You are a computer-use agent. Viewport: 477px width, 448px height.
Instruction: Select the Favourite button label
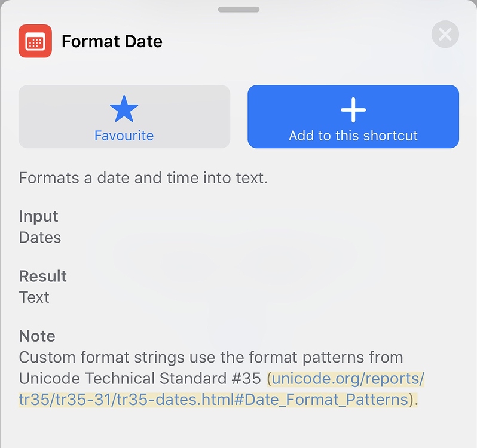click(x=124, y=136)
